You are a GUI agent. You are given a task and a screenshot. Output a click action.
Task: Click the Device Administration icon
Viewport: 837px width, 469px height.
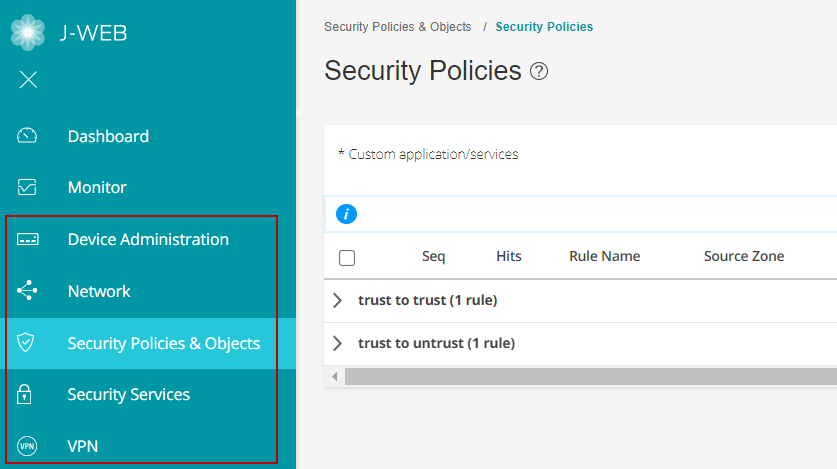(x=27, y=240)
